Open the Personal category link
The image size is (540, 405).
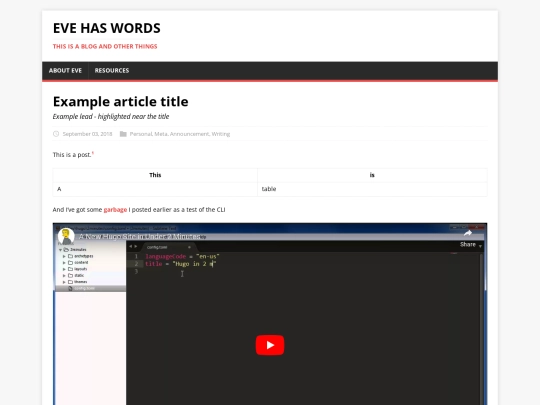[x=141, y=134]
